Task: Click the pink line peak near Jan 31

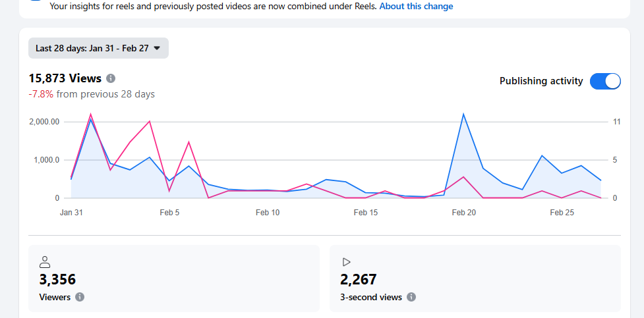Action: click(x=90, y=114)
